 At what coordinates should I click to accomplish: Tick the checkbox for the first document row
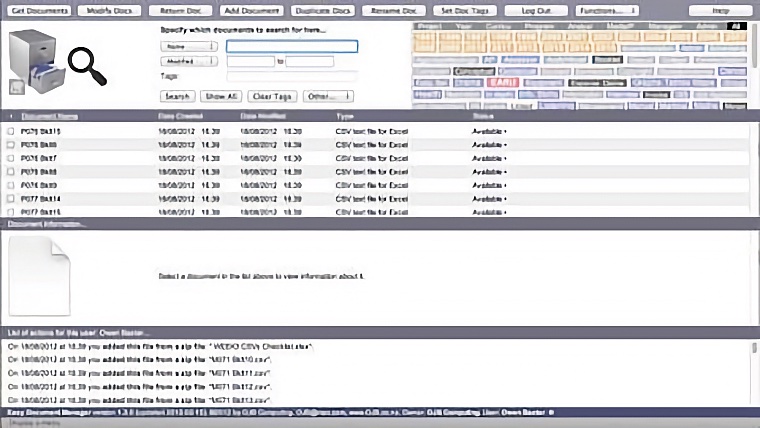[11, 131]
